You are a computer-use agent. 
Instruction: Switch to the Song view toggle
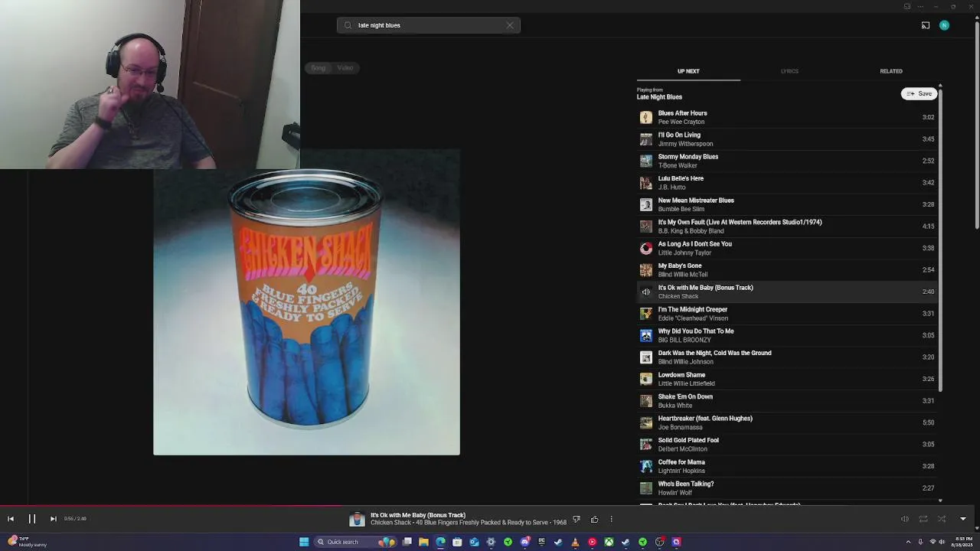coord(318,68)
